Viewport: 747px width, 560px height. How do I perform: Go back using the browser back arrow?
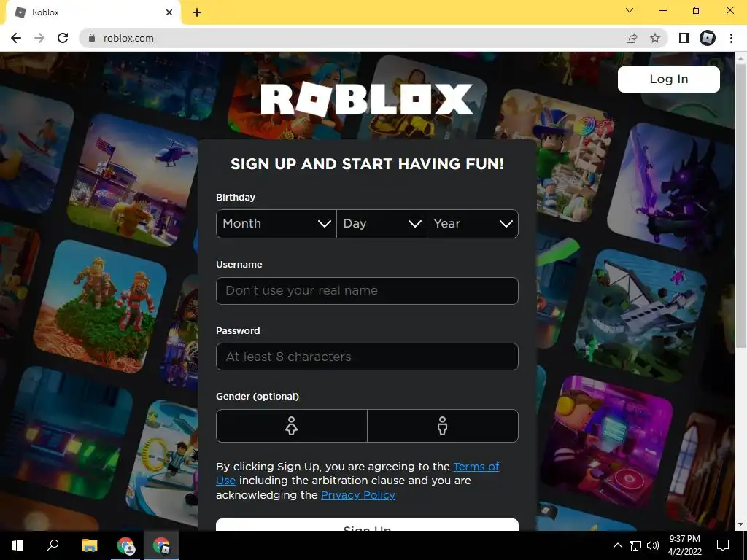[x=16, y=38]
